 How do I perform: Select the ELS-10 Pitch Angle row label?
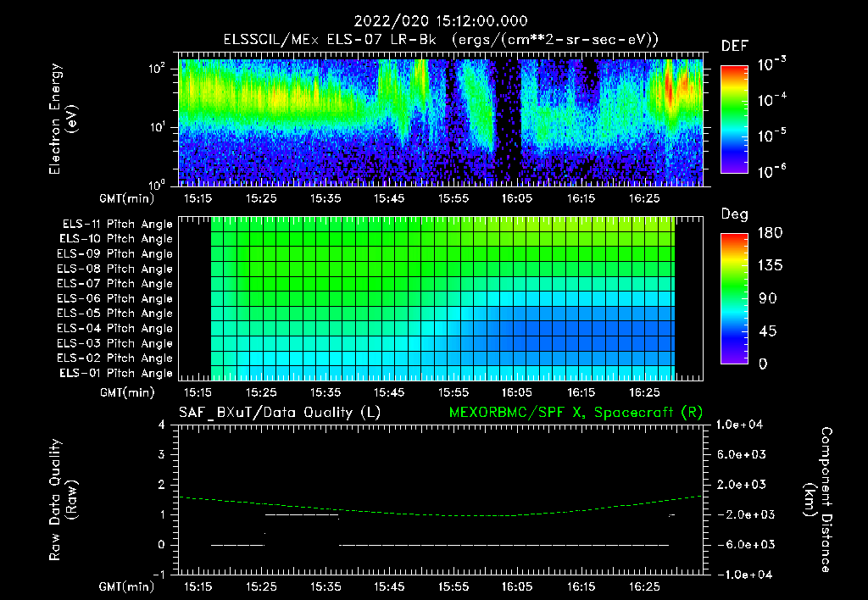pyautogui.click(x=116, y=239)
